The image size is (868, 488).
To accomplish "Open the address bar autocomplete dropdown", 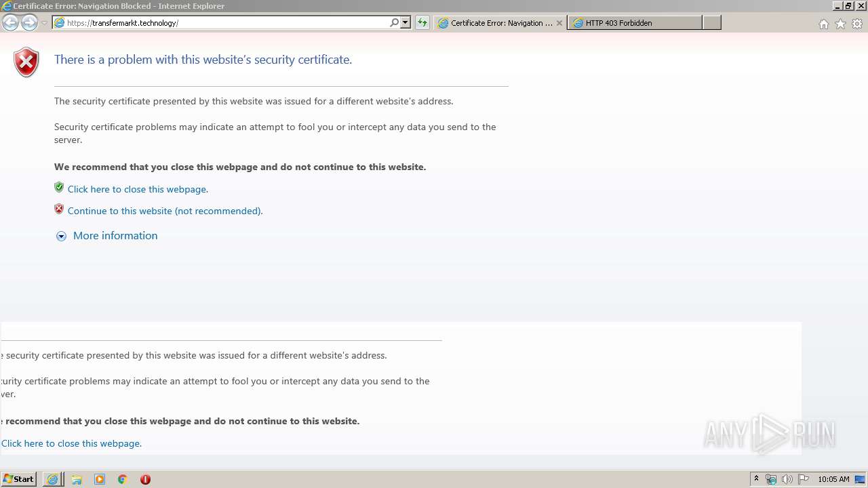I will [406, 22].
